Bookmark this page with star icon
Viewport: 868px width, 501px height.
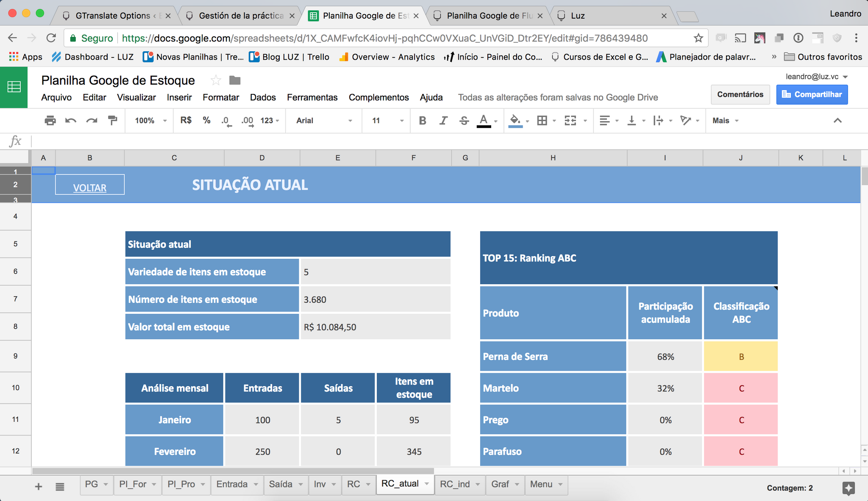coord(698,38)
